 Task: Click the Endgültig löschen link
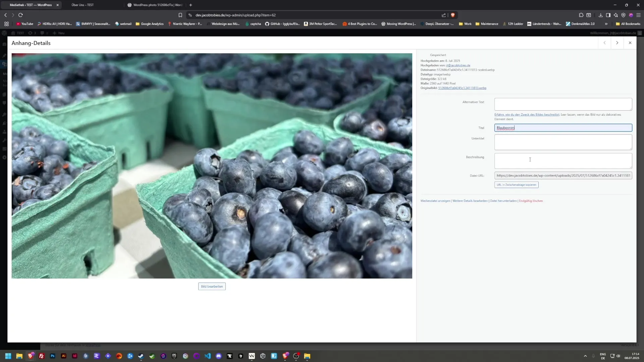pos(531,201)
